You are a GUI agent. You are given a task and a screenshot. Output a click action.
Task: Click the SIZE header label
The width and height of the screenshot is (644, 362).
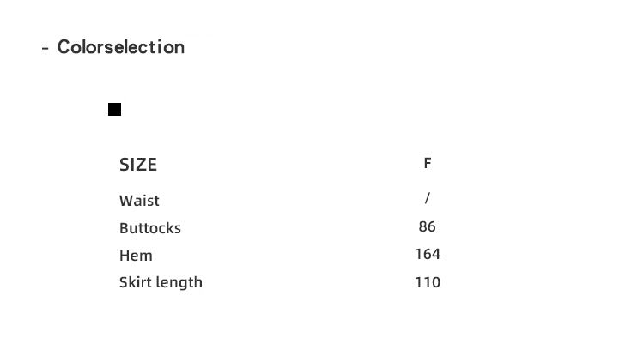[138, 165]
